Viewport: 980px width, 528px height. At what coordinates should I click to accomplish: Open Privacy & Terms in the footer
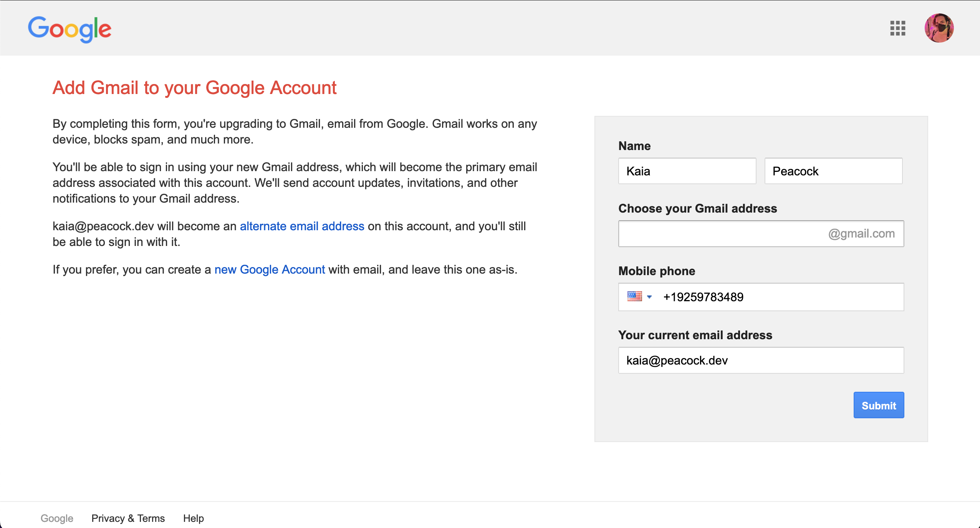[128, 518]
